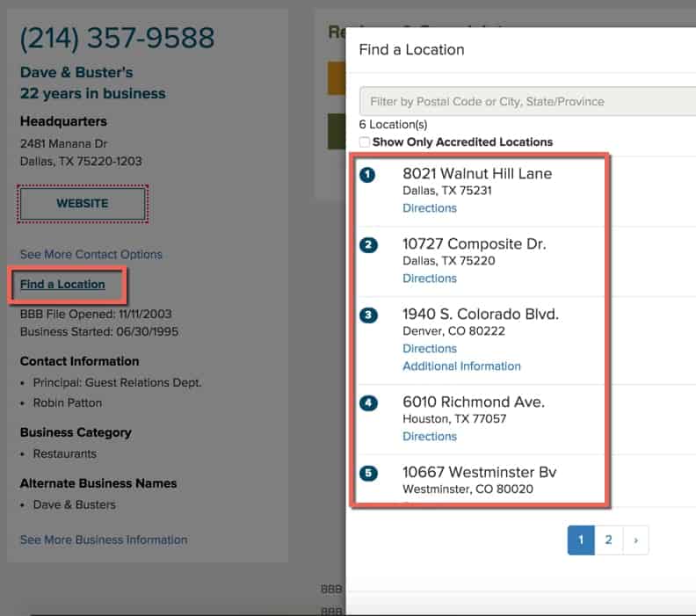Click See More Contact Options link
Viewport: 696px width, 616px height.
(91, 254)
